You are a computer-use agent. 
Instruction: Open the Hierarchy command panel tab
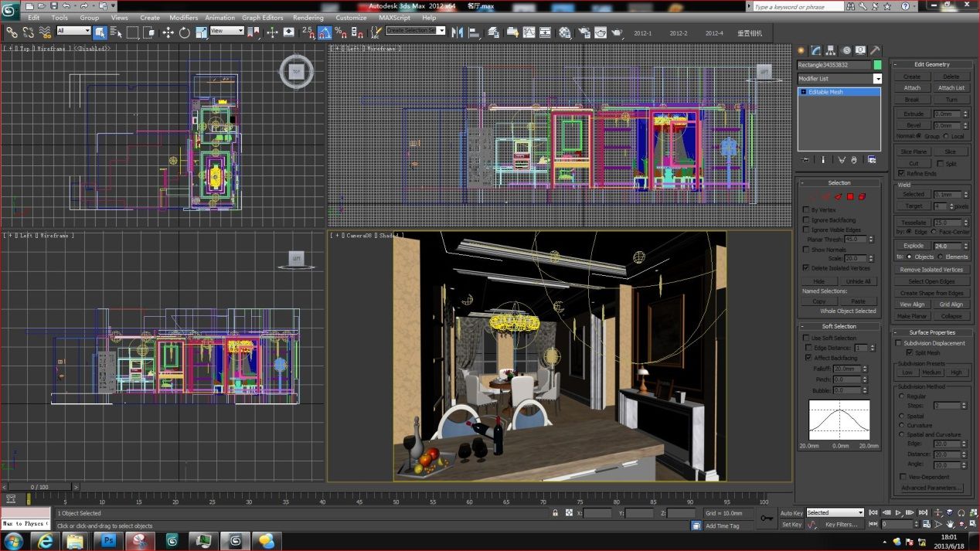click(x=832, y=50)
